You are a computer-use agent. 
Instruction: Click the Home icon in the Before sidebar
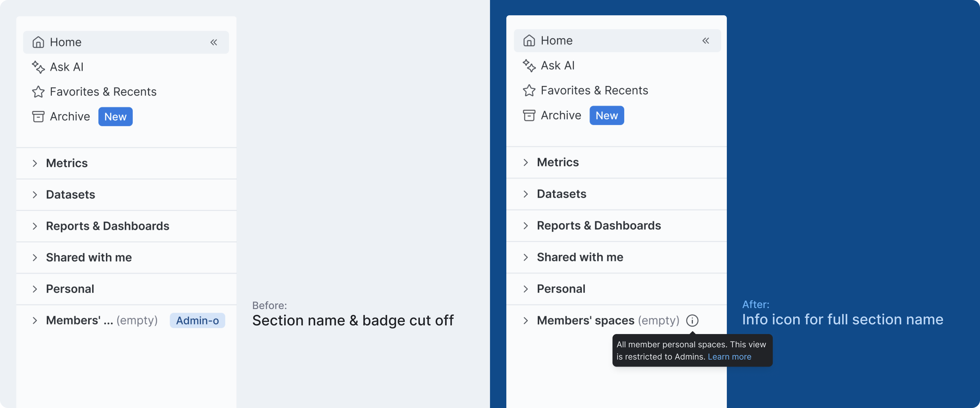(x=38, y=42)
